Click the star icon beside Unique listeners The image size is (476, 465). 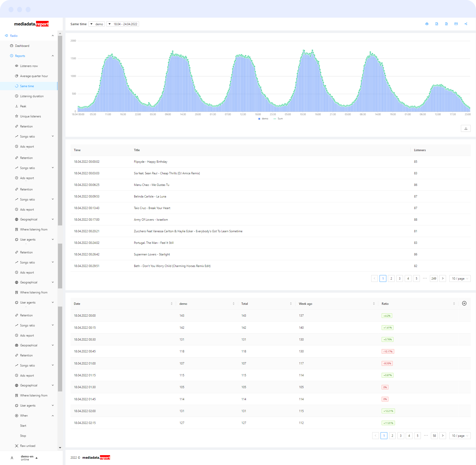coord(17,116)
